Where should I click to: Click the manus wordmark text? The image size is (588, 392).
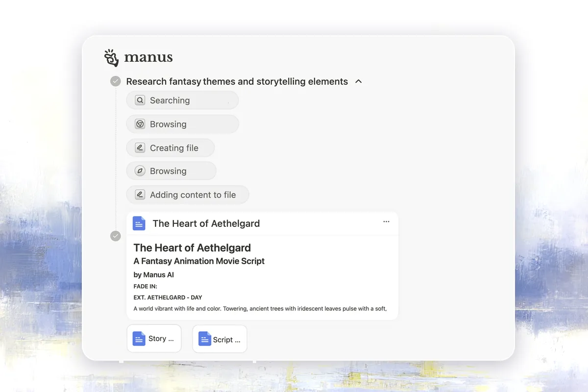(x=148, y=58)
